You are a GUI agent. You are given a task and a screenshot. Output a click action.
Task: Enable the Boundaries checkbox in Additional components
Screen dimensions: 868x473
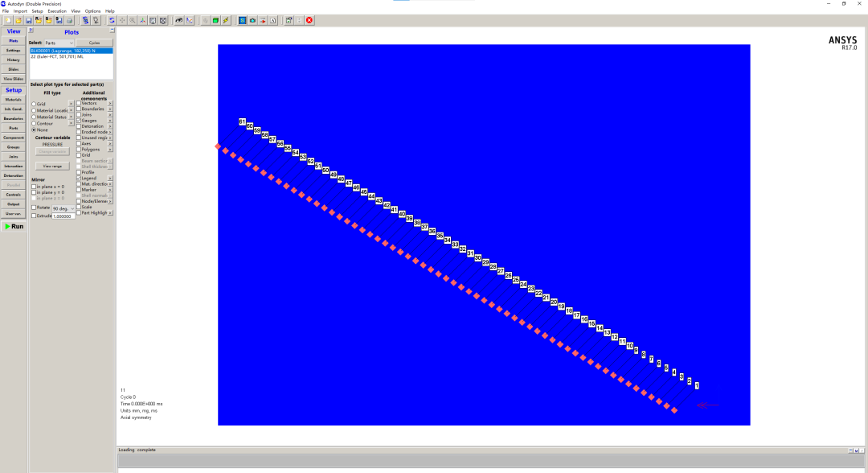coord(79,109)
